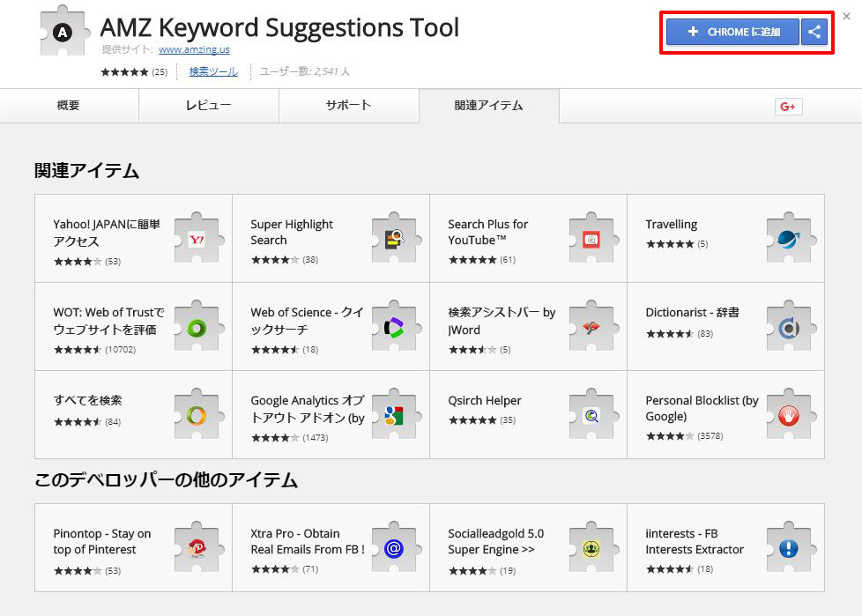Click the Search Plus for YouTube title
This screenshot has width=862, height=616.
pos(488,232)
